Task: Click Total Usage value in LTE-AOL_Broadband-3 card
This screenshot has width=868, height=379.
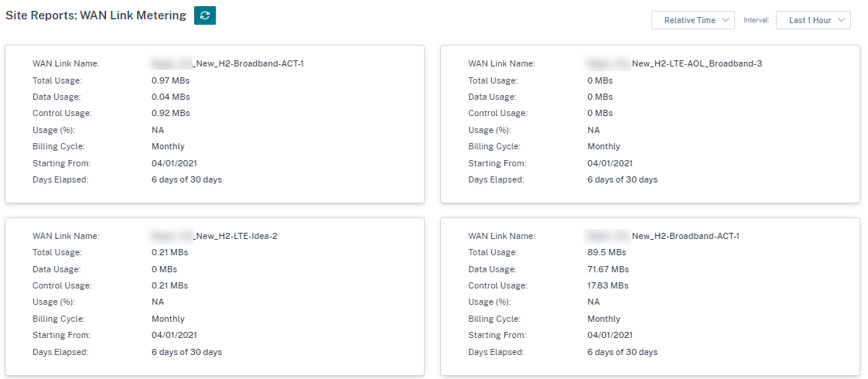Action: pos(600,80)
